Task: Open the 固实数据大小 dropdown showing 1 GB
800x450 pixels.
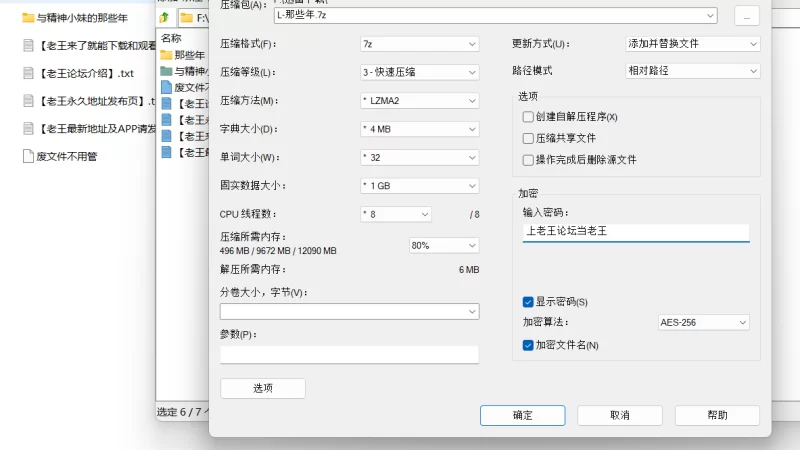Action: point(419,186)
